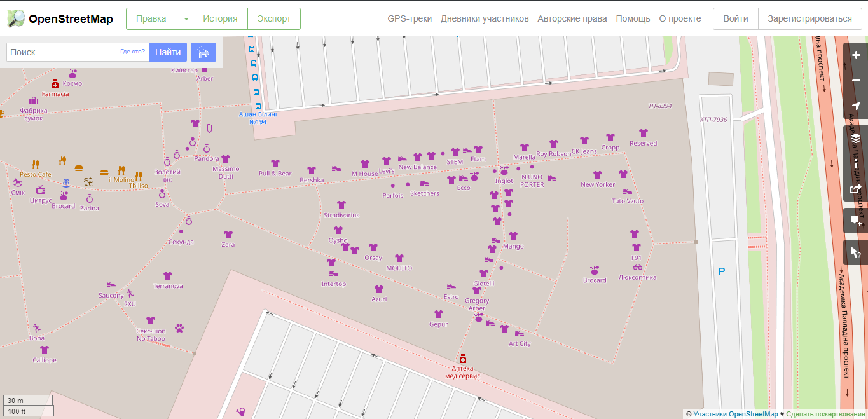This screenshot has height=419, width=868.
Task: Click the Цитрус electronics TV icon
Action: point(41,189)
